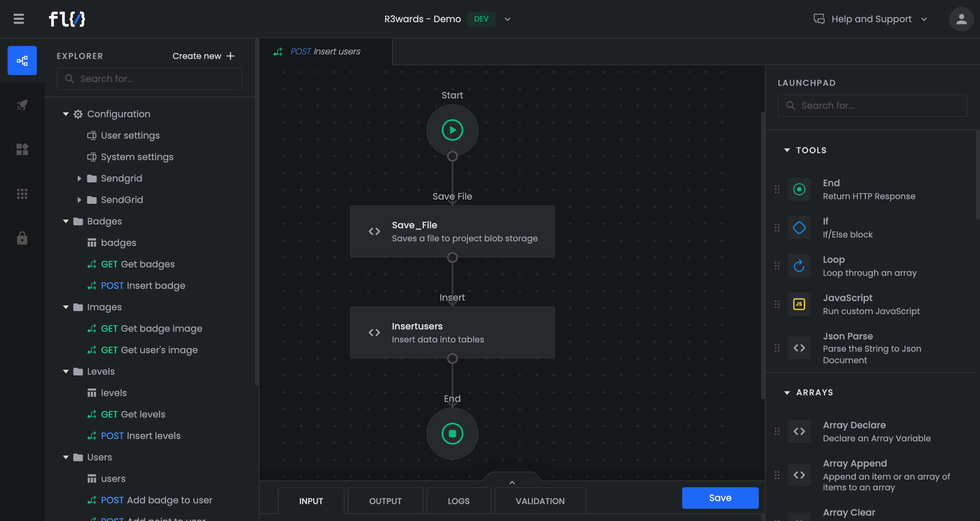Open the Help and Support dropdown arrow
Viewport: 980px width, 521px height.
924,19
